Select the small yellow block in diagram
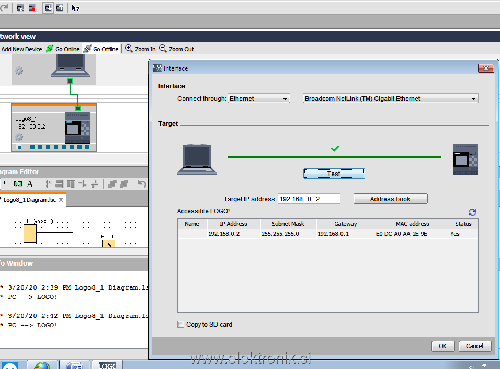 [108, 243]
